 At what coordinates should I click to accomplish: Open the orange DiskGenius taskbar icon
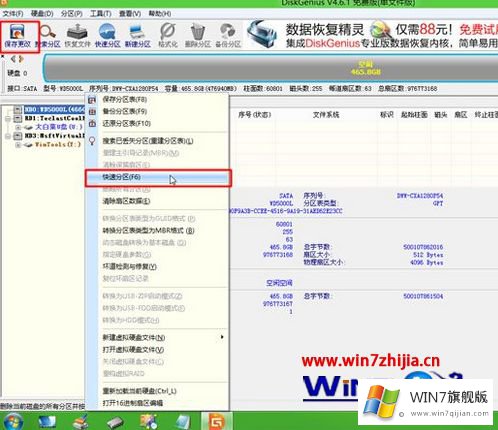click(x=217, y=422)
